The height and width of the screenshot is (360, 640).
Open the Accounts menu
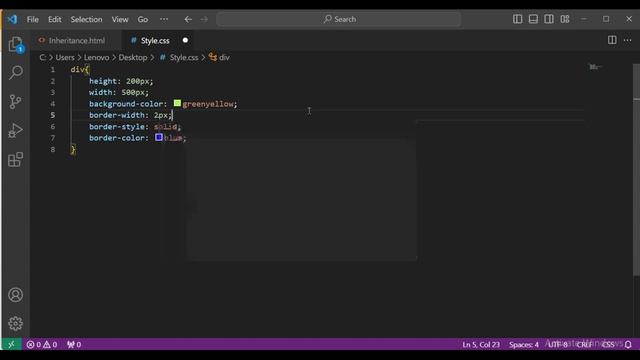tap(16, 295)
